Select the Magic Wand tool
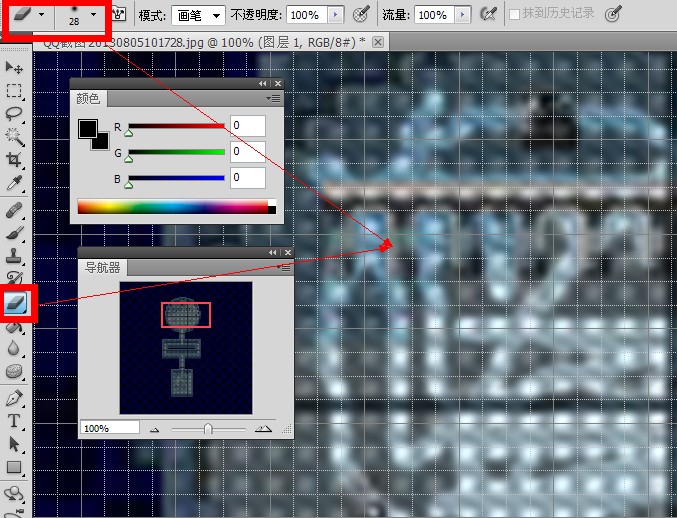 tap(14, 136)
